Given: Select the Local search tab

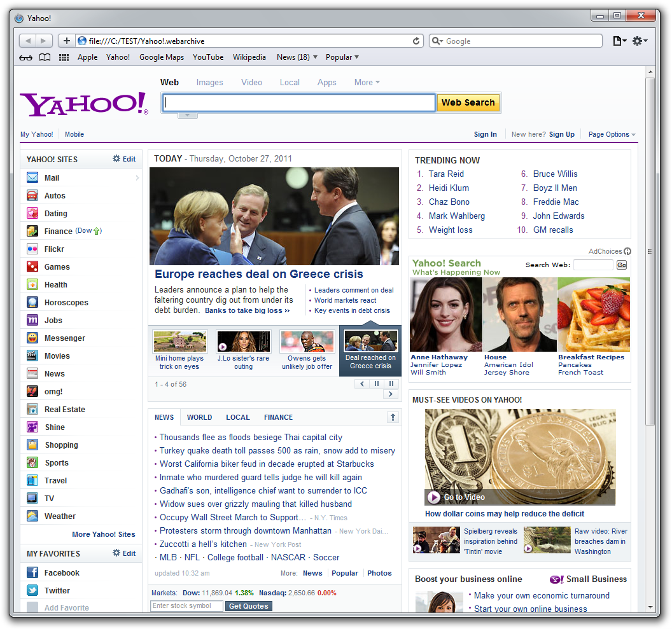Looking at the screenshot, I should [x=290, y=82].
